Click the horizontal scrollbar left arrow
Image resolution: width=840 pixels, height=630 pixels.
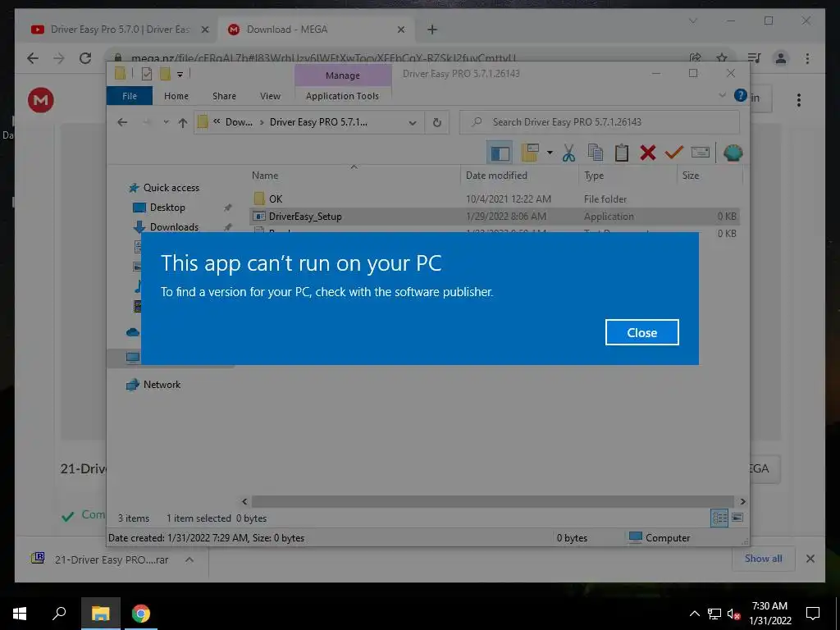244,501
